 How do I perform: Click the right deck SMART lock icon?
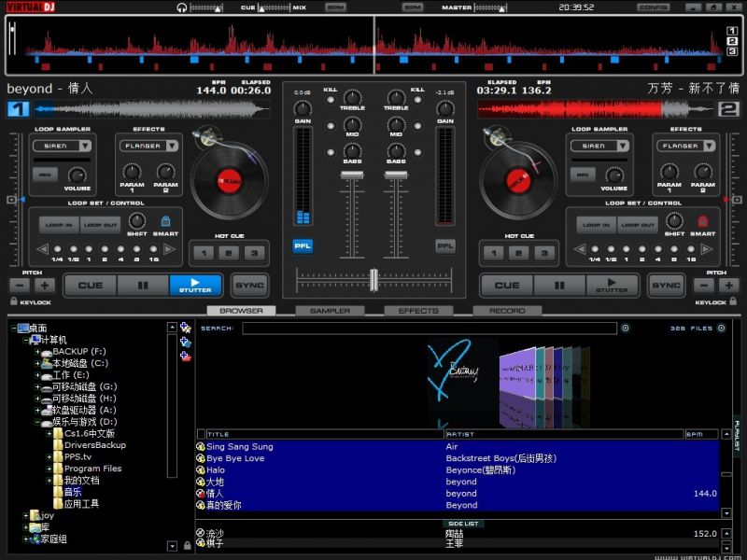tap(702, 222)
